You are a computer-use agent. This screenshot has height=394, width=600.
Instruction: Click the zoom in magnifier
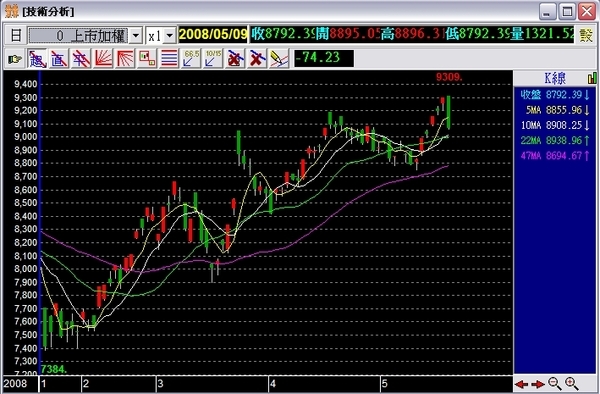(x=571, y=383)
